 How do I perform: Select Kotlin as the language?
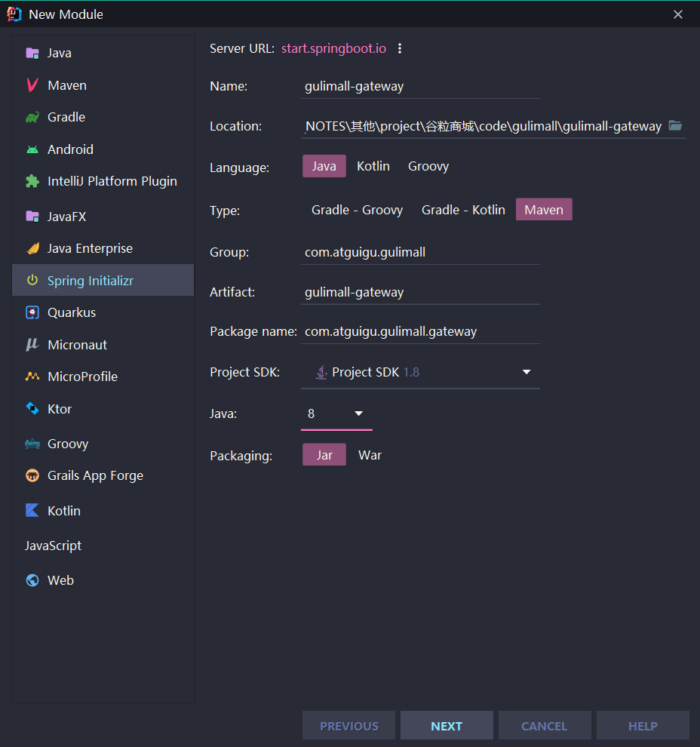(x=373, y=166)
